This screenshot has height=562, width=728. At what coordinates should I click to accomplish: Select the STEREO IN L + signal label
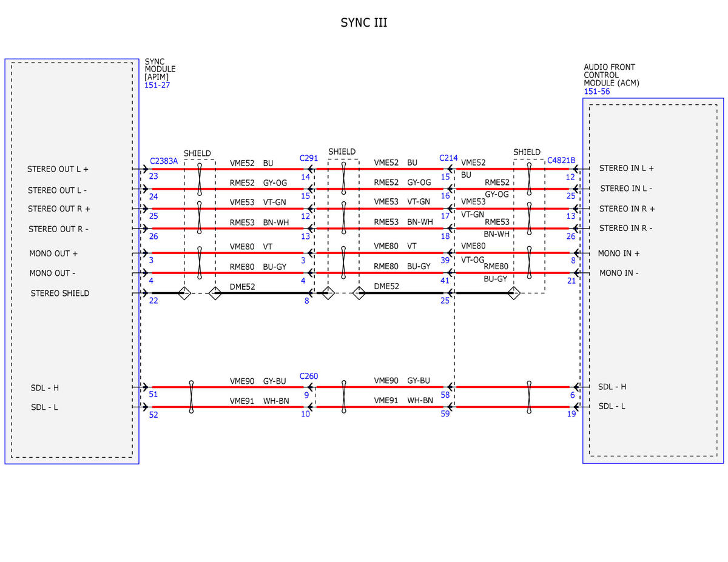(627, 168)
